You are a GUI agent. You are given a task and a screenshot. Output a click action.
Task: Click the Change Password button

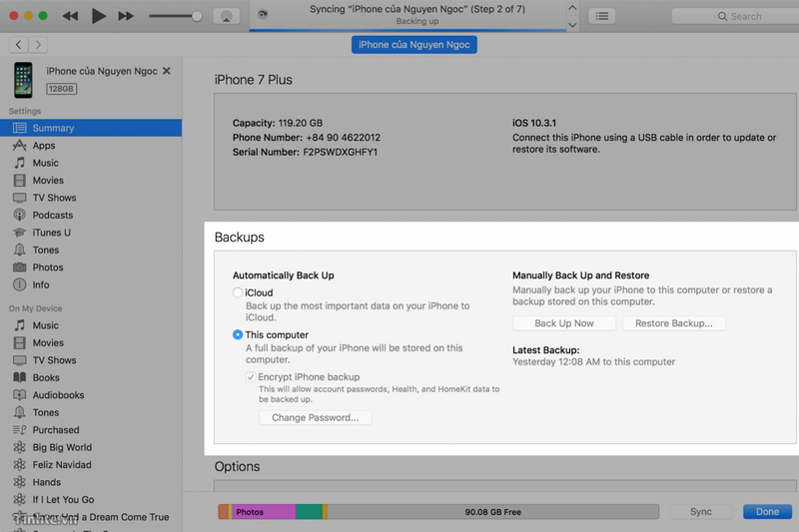pos(315,417)
